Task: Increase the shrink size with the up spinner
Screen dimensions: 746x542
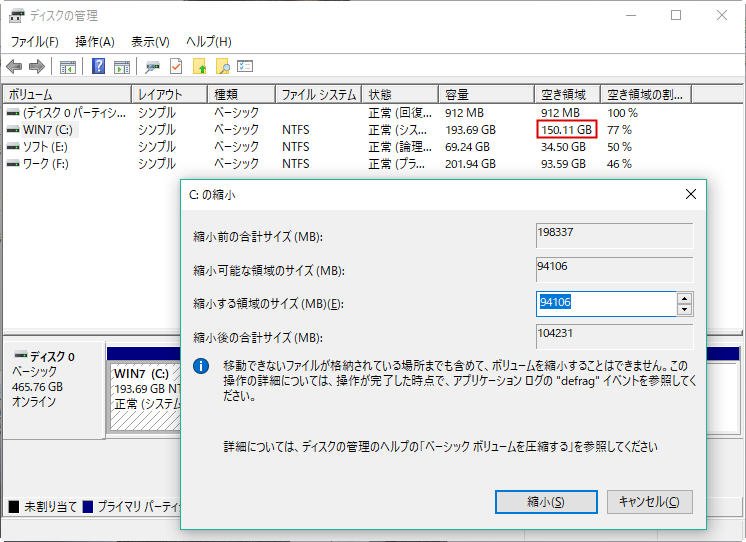Action: [685, 298]
